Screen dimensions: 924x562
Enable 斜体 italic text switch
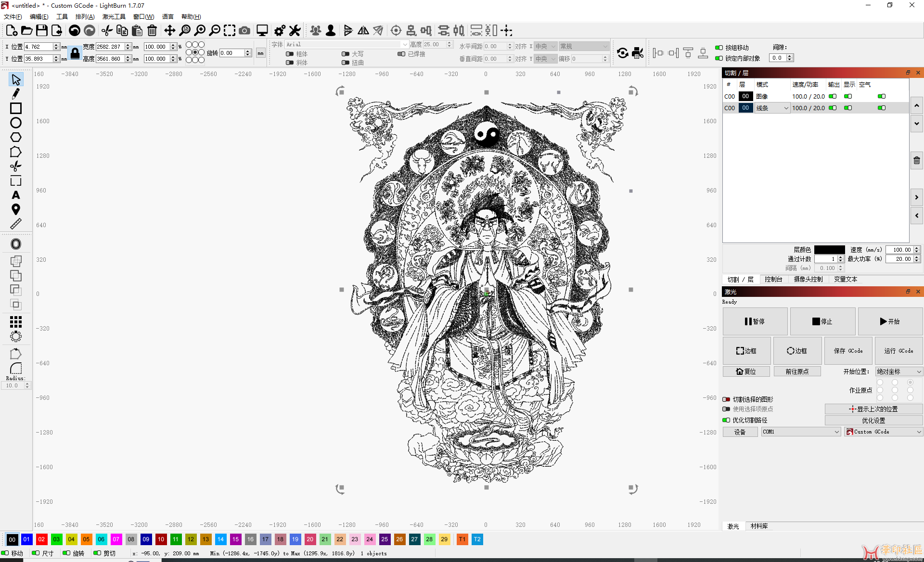tap(290, 63)
